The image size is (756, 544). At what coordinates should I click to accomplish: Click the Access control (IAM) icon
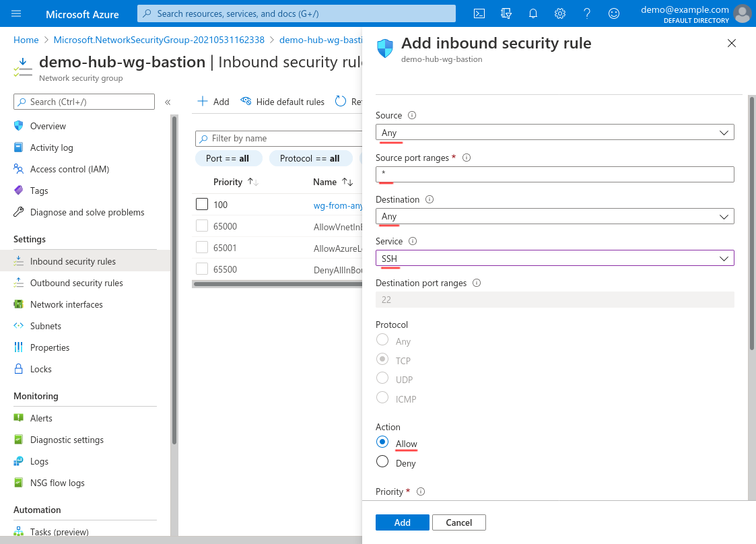(x=18, y=169)
